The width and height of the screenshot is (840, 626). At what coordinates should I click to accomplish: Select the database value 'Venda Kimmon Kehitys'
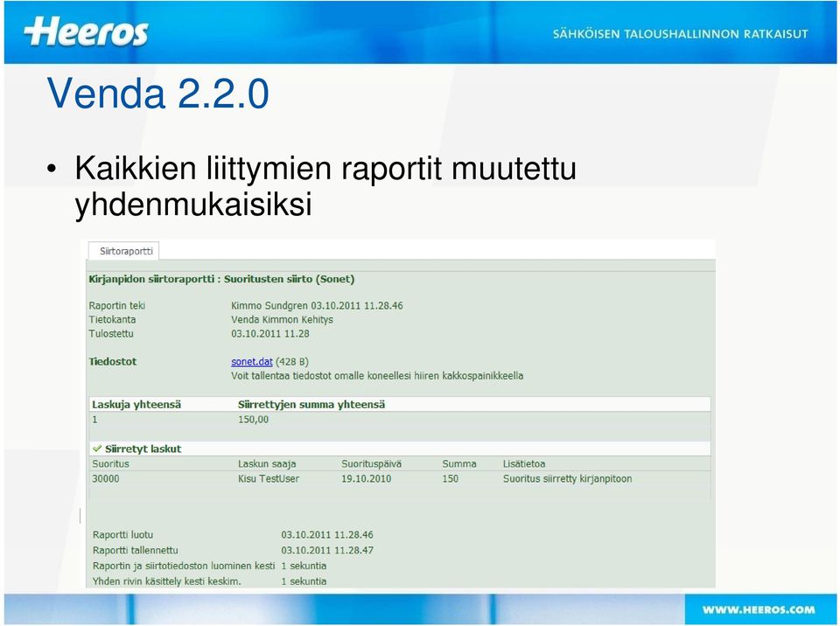coord(283,320)
